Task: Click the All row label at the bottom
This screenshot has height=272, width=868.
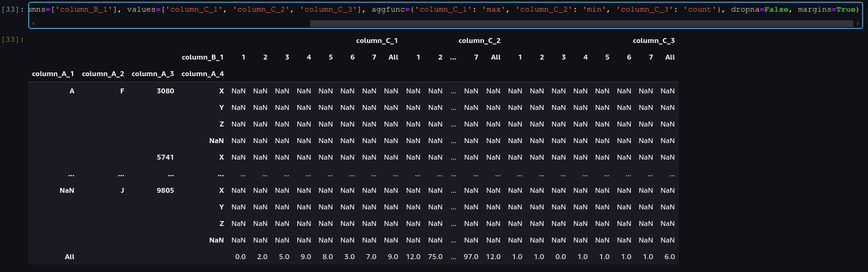Action: coord(69,257)
